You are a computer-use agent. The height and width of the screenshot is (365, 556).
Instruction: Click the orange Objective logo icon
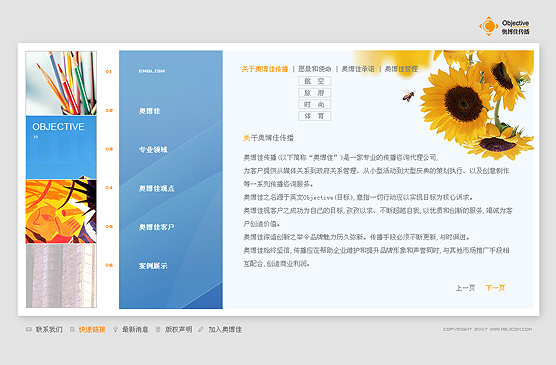tap(489, 26)
